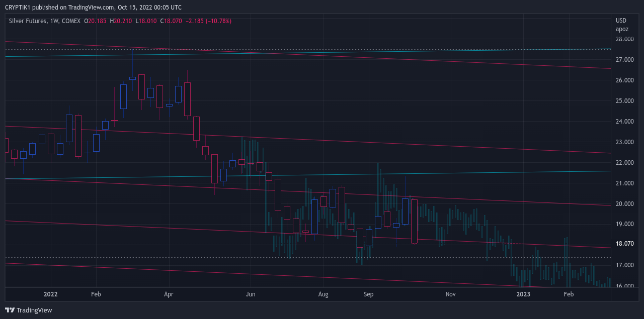Click the 17.000 price axis label
This screenshot has width=644, height=319.
point(624,265)
